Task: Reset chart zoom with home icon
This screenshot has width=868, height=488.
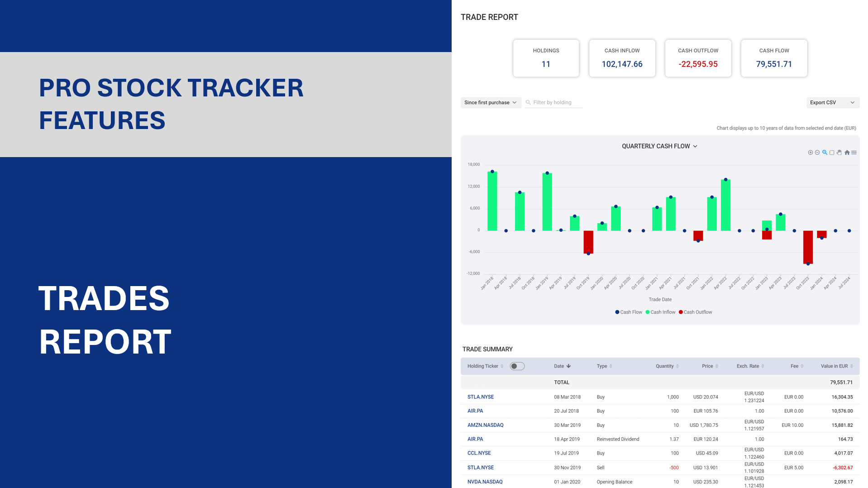Action: tap(847, 153)
